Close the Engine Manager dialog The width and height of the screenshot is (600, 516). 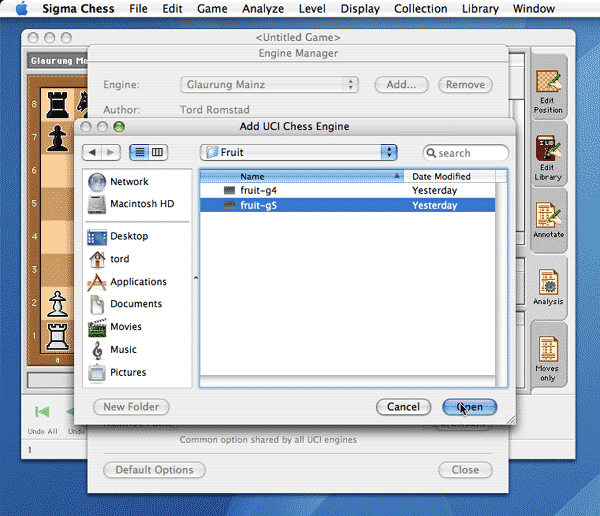[x=465, y=470]
